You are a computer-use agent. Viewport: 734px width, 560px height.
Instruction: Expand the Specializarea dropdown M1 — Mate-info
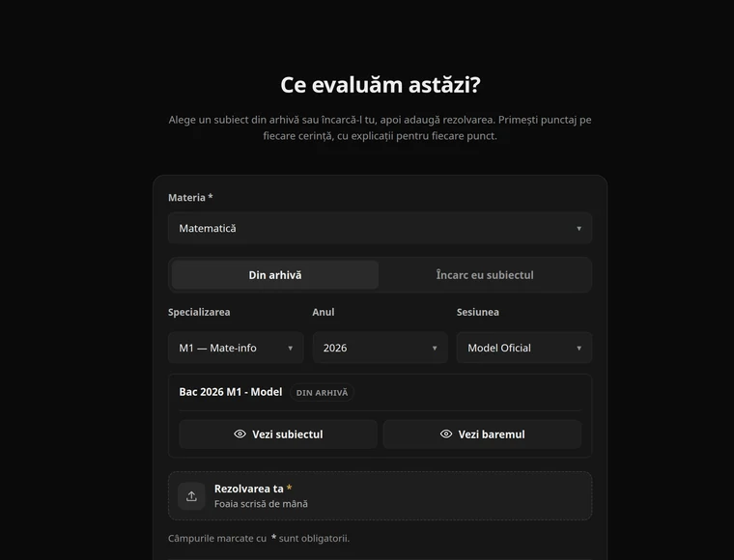click(236, 348)
